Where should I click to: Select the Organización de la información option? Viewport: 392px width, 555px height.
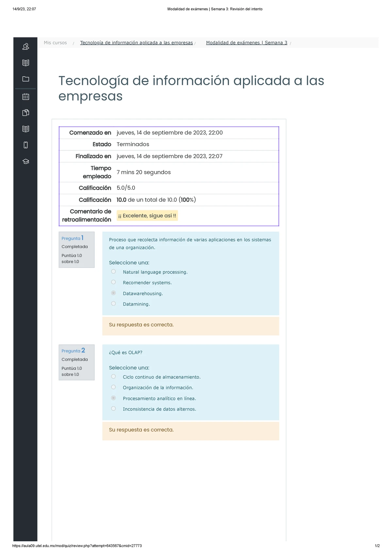click(x=113, y=387)
